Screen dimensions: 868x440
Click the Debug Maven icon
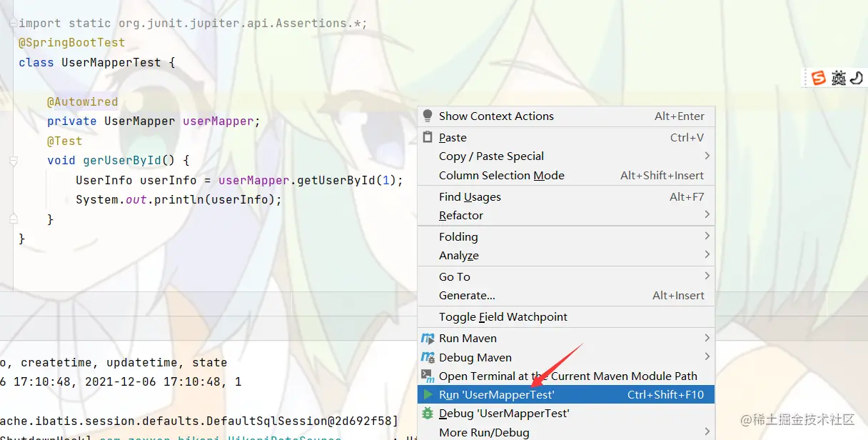pyautogui.click(x=428, y=357)
